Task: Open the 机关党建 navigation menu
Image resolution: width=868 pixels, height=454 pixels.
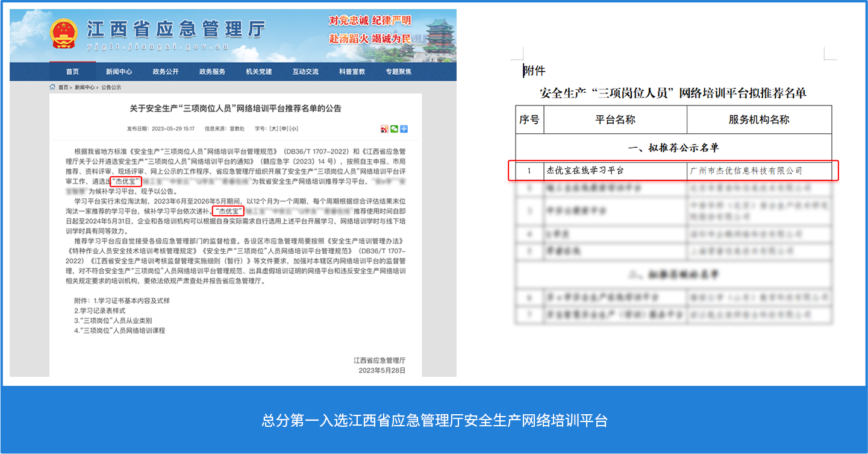Action: pos(258,72)
